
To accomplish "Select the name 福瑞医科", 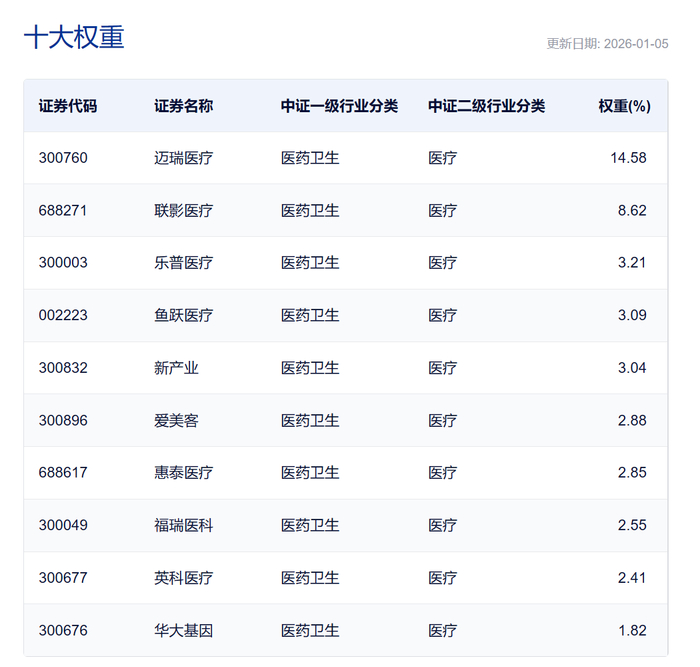I will (183, 525).
